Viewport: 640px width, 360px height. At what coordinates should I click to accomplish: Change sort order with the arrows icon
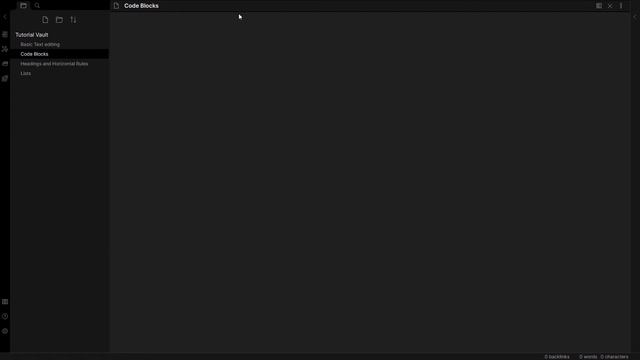click(x=73, y=20)
